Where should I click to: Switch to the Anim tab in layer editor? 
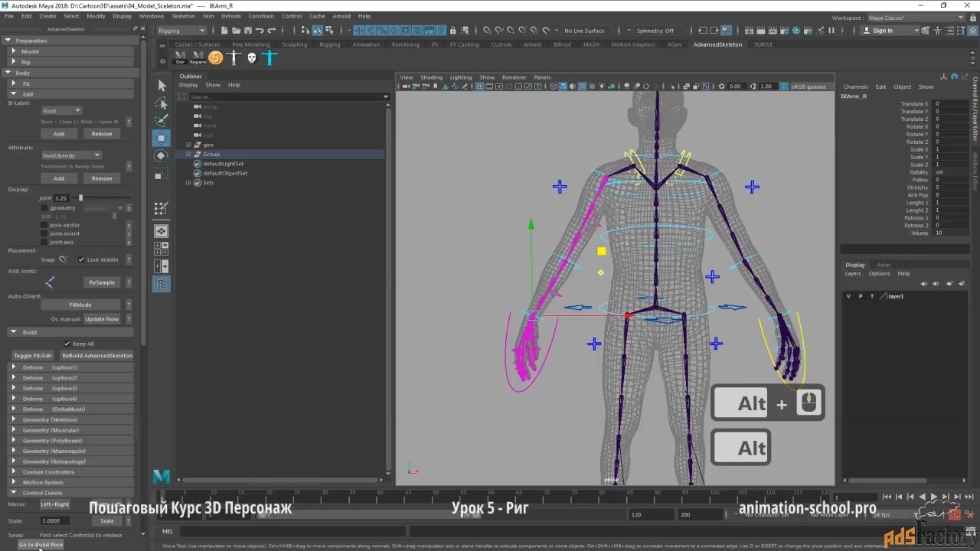click(x=883, y=265)
